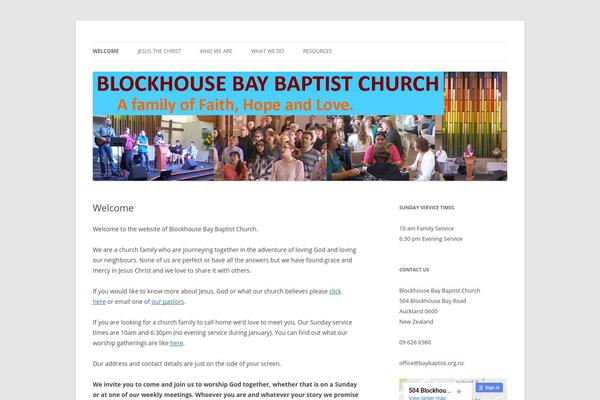Screen dimensions: 600x400
Task: Click the '504 Blockhou...' map card title
Action: coord(430,390)
